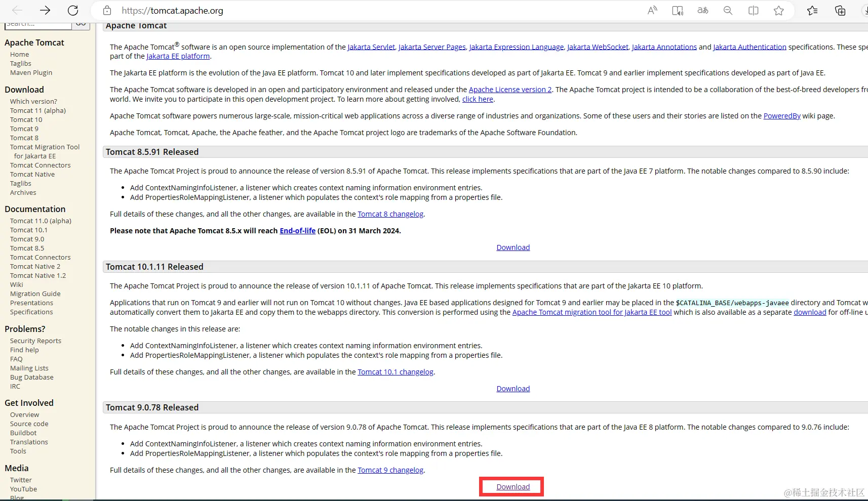Go to Tomcat 9 download page
This screenshot has height=501, width=868.
[24, 129]
